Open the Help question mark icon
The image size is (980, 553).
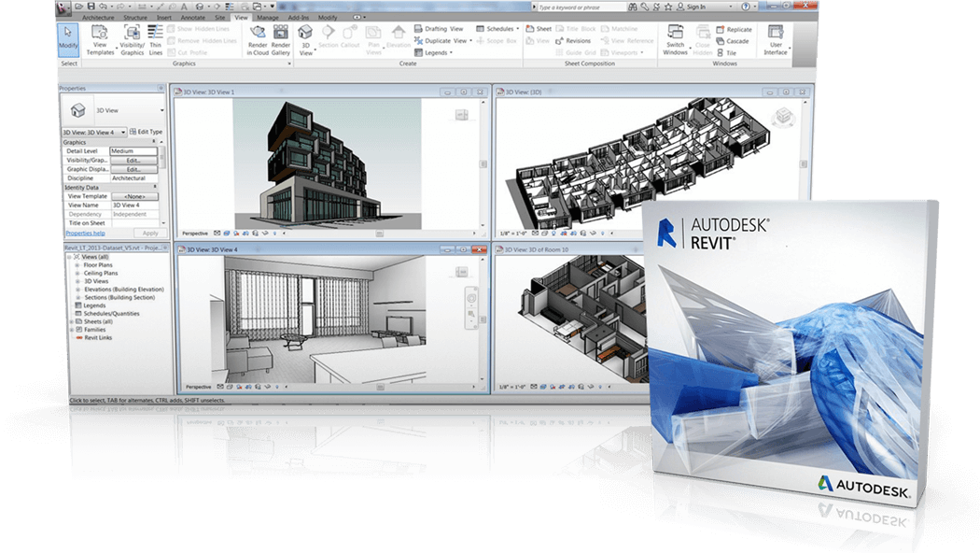click(745, 7)
